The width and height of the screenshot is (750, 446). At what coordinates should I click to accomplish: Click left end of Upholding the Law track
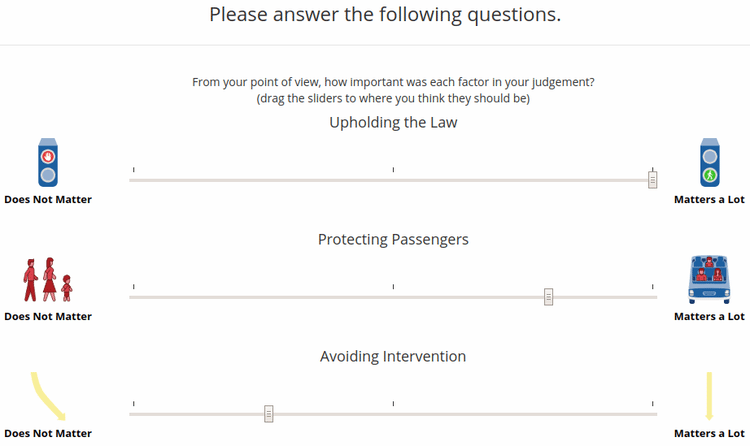(x=131, y=180)
